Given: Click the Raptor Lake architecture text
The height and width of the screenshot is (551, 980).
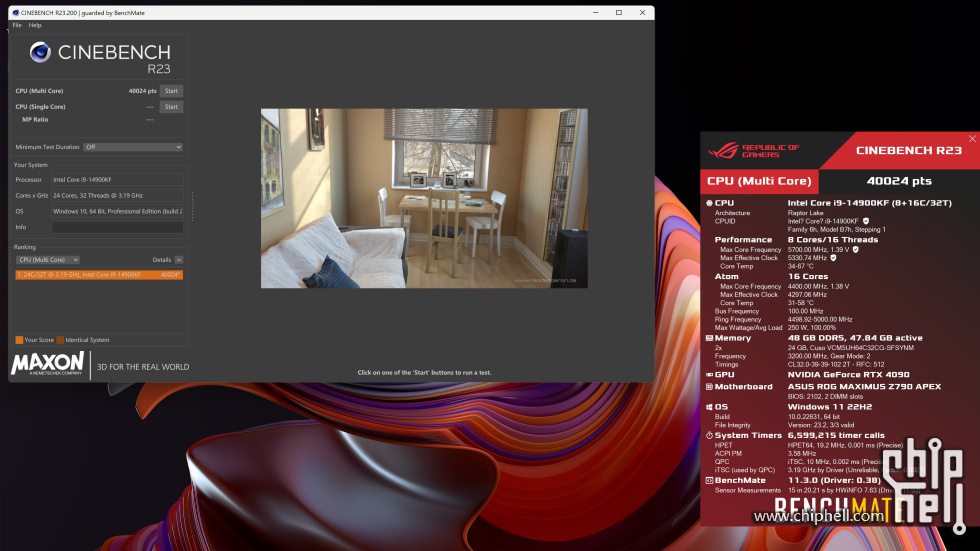Looking at the screenshot, I should [806, 213].
